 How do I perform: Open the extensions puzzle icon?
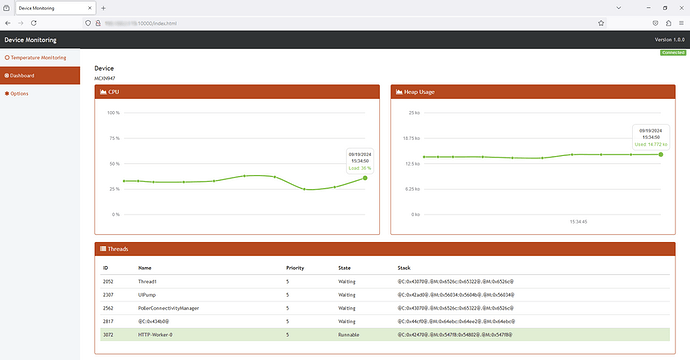(x=668, y=23)
